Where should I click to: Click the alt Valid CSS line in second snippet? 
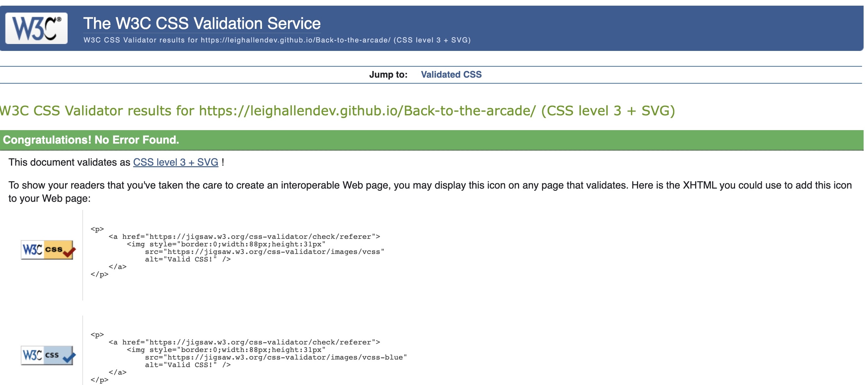click(187, 365)
